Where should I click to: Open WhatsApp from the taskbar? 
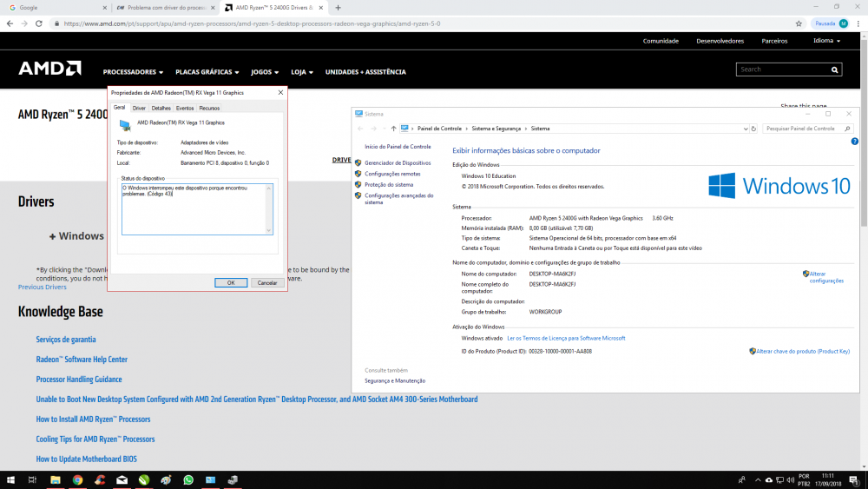pos(188,480)
